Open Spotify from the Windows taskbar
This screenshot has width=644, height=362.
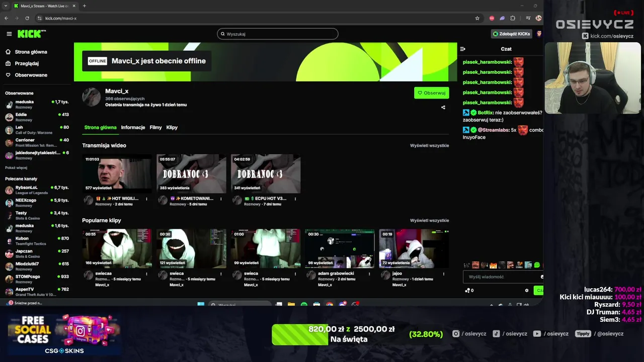(x=304, y=304)
